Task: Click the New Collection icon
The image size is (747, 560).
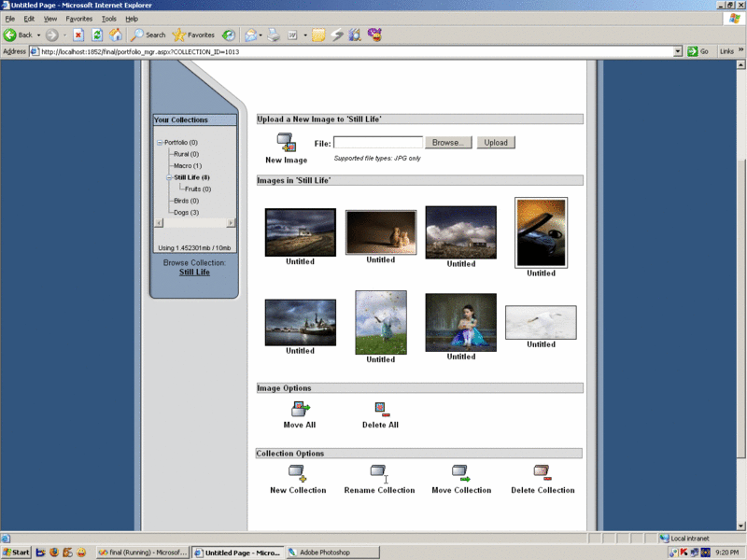Action: (298, 473)
